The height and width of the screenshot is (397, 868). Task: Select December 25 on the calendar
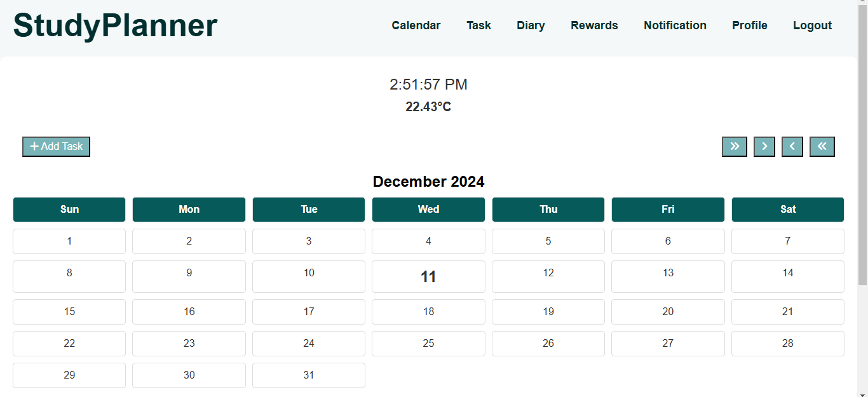[428, 343]
